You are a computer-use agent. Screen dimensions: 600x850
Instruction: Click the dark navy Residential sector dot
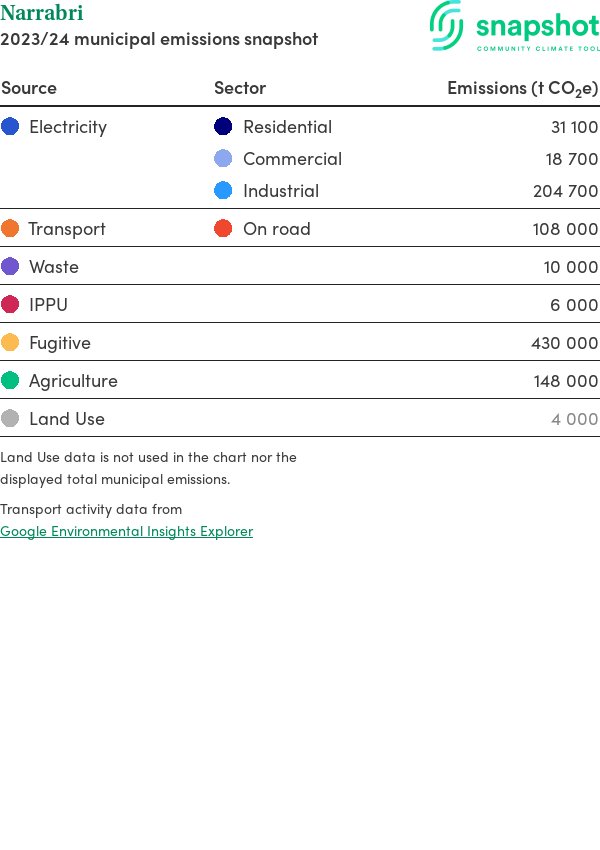[x=223, y=127]
